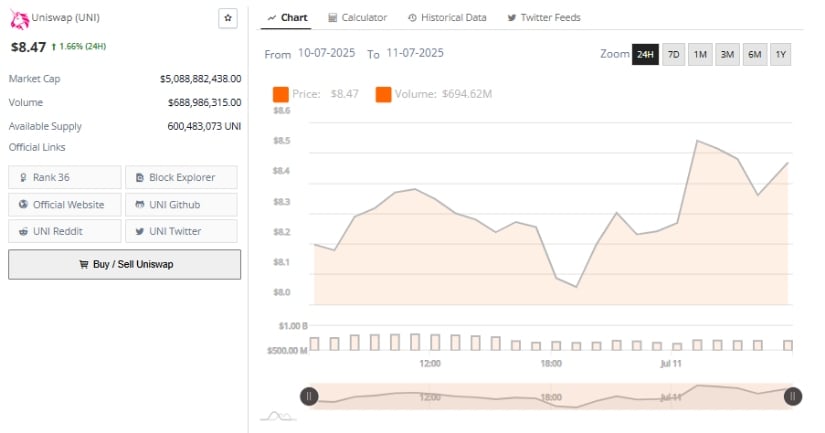The height and width of the screenshot is (433, 825).
Task: View the Twitter Feeds tab
Action: (x=544, y=17)
